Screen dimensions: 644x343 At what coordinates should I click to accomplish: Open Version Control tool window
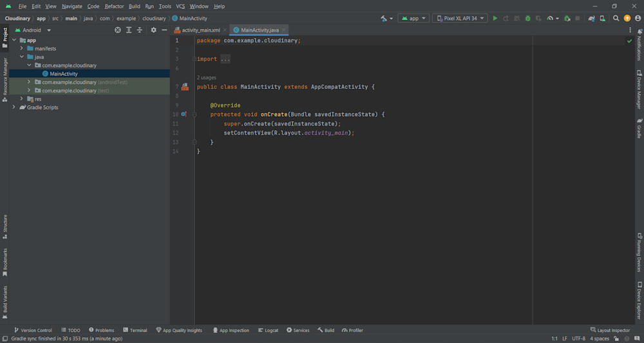tap(32, 330)
